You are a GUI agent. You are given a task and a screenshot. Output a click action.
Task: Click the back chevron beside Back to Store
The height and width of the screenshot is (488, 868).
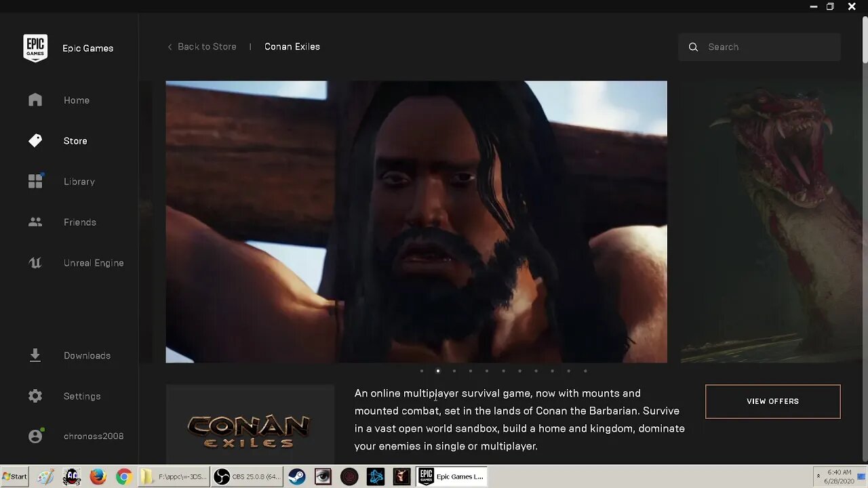tap(170, 47)
